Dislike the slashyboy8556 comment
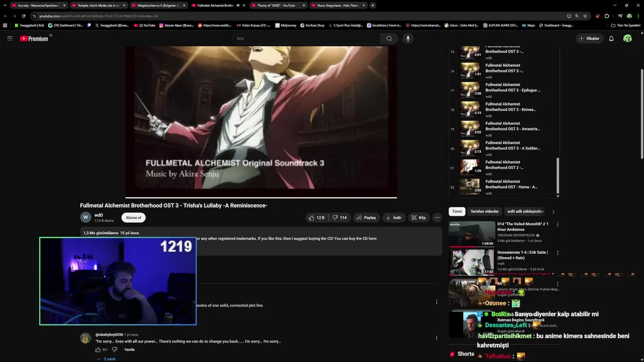The image size is (644, 362). point(115,349)
